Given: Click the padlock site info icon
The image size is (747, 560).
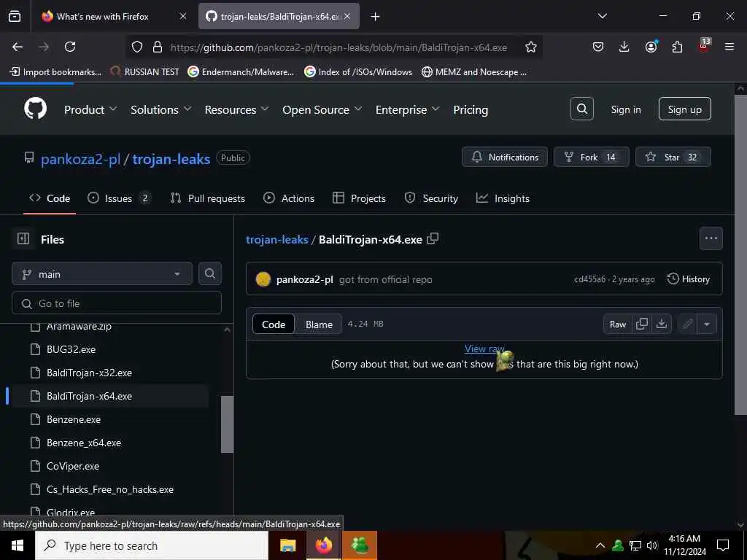Looking at the screenshot, I should click(x=158, y=47).
